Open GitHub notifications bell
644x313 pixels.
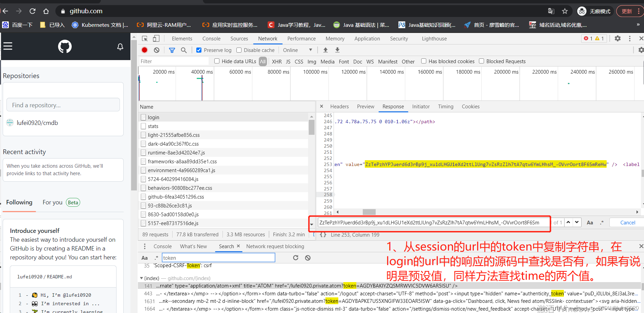tap(120, 47)
